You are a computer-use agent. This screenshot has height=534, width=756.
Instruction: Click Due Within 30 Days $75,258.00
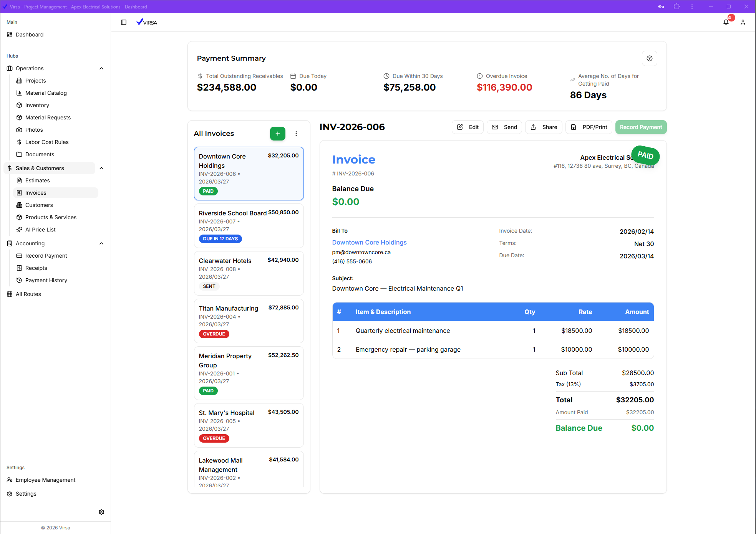(x=409, y=88)
